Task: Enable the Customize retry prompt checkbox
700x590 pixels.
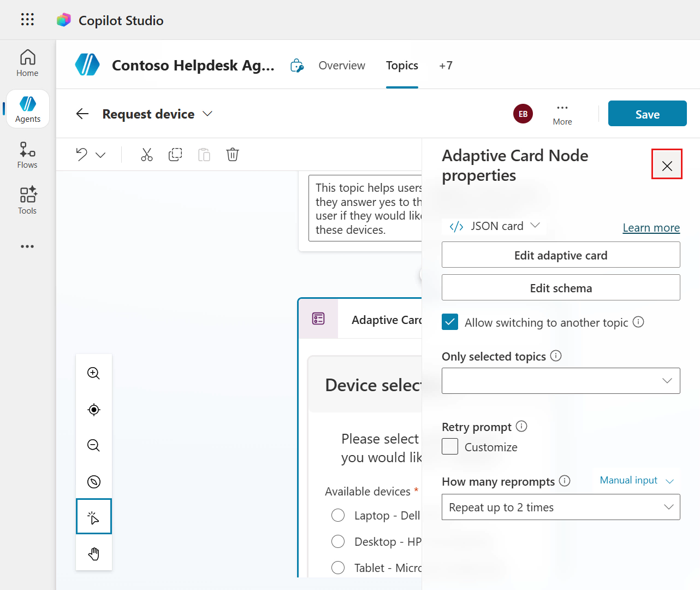Action: coord(450,446)
